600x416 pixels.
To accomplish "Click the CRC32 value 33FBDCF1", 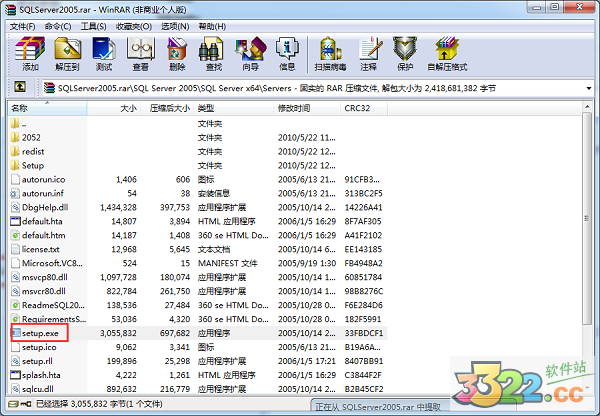I will [x=364, y=333].
